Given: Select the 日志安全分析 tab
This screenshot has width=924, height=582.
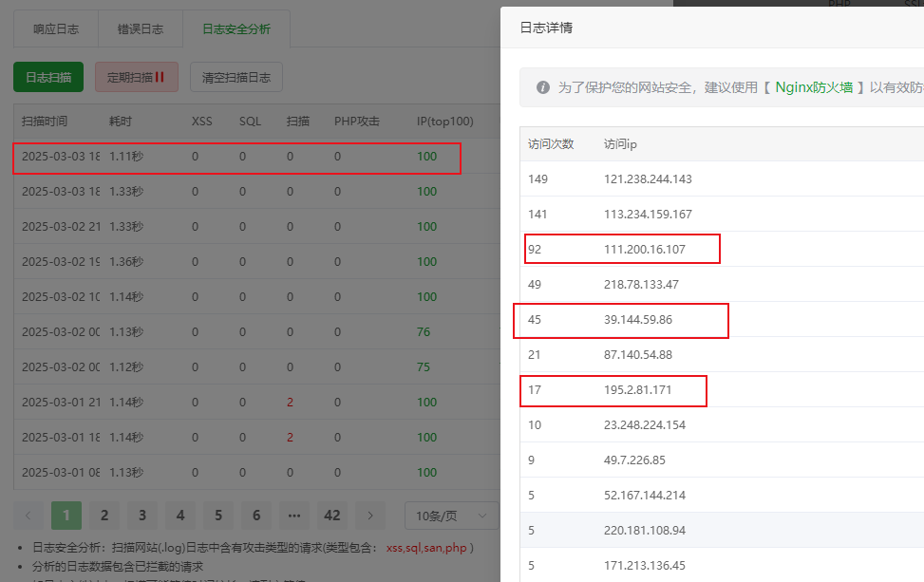Looking at the screenshot, I should click(236, 28).
